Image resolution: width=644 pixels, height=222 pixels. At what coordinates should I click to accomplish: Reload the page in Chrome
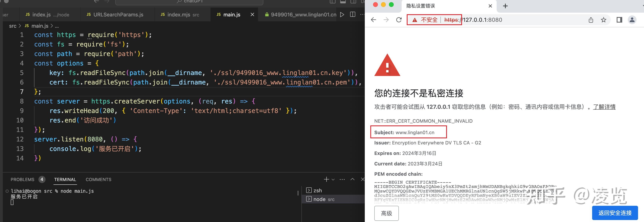click(399, 20)
